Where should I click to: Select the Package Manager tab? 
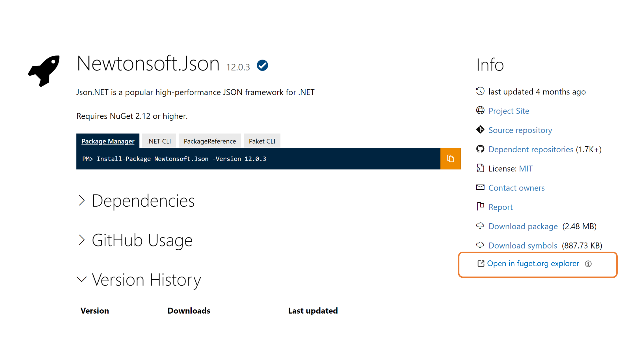pos(108,141)
